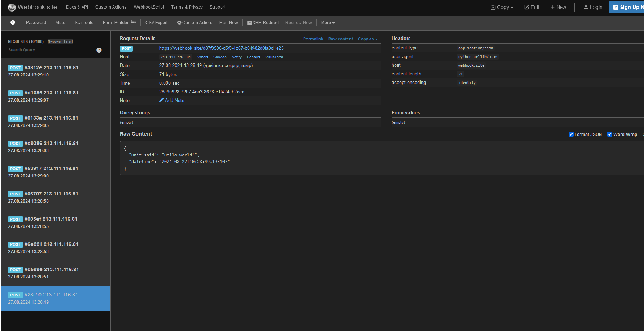
Task: Click the clock icon in the toolbar
Action: click(13, 22)
